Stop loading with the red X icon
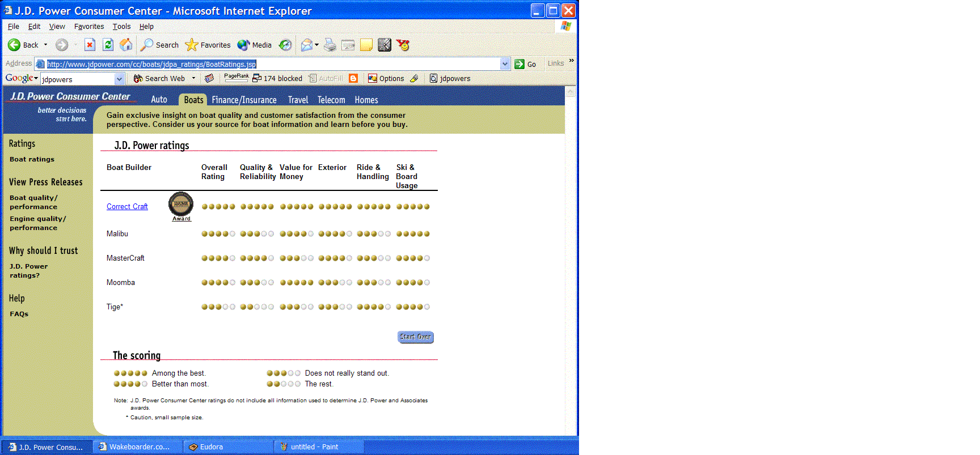980x455 pixels. point(90,45)
